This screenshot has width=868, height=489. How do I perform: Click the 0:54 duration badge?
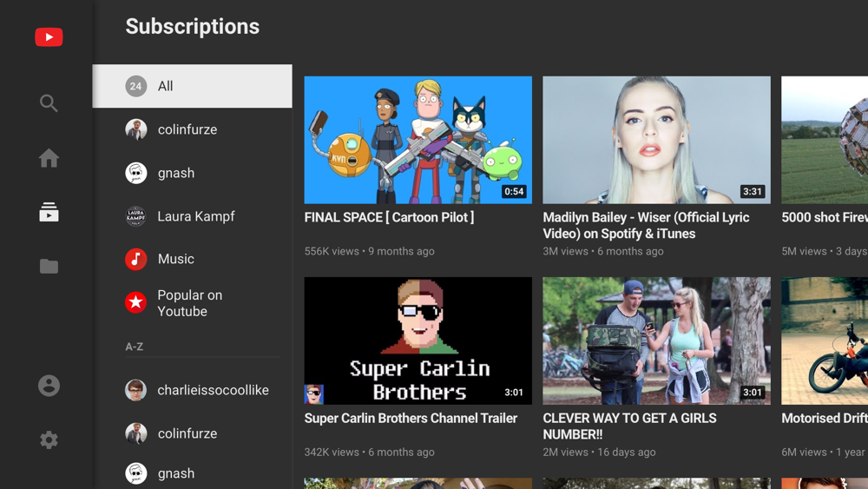(x=514, y=192)
